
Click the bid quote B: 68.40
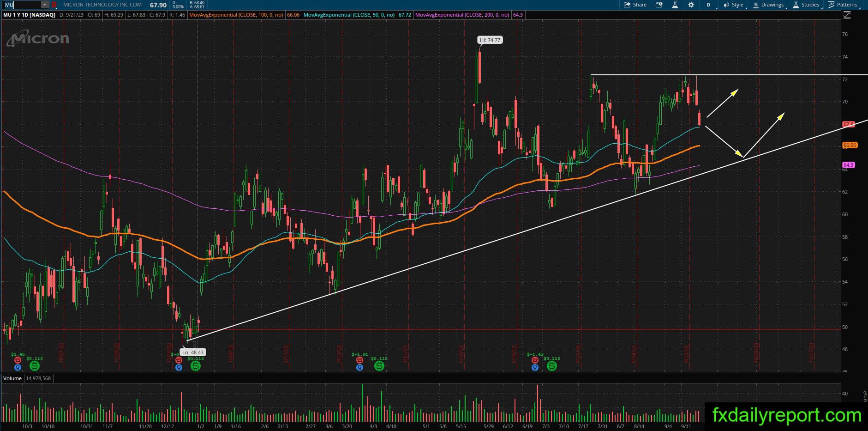(x=197, y=3)
